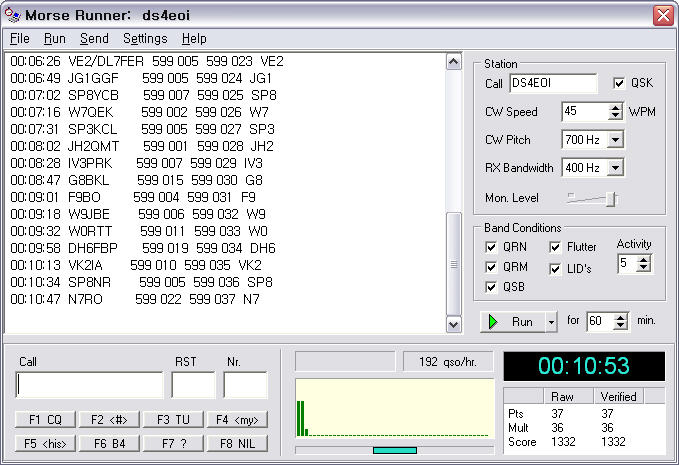Screen dimensions: 679x465
Task: Click the run duration field showing 60
Action: click(x=601, y=321)
